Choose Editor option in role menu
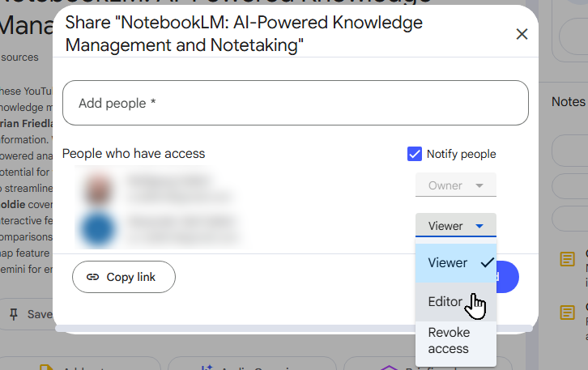The image size is (588, 370). coord(456,302)
